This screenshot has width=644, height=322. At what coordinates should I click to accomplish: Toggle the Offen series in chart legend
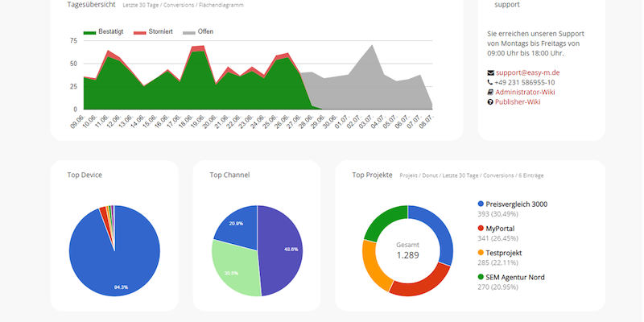(199, 32)
